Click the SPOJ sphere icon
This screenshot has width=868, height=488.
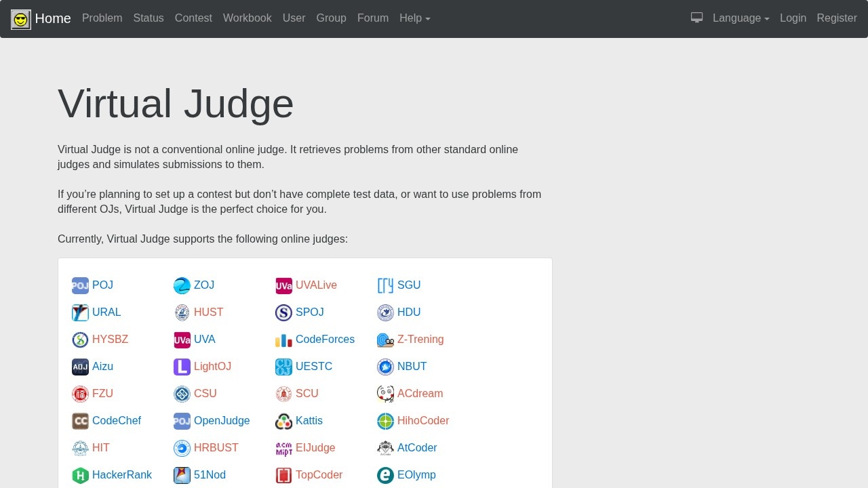pos(283,312)
